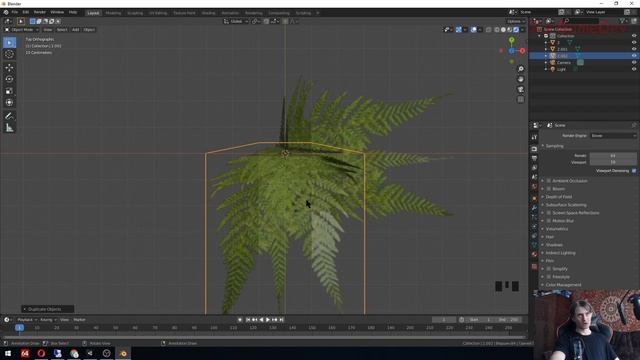Hide the Light object in outliner

point(634,69)
